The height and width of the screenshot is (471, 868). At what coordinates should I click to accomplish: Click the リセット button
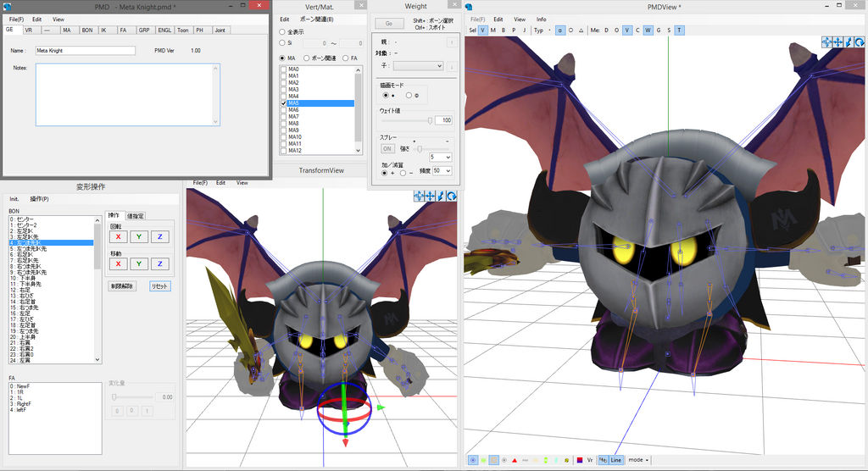pos(160,286)
